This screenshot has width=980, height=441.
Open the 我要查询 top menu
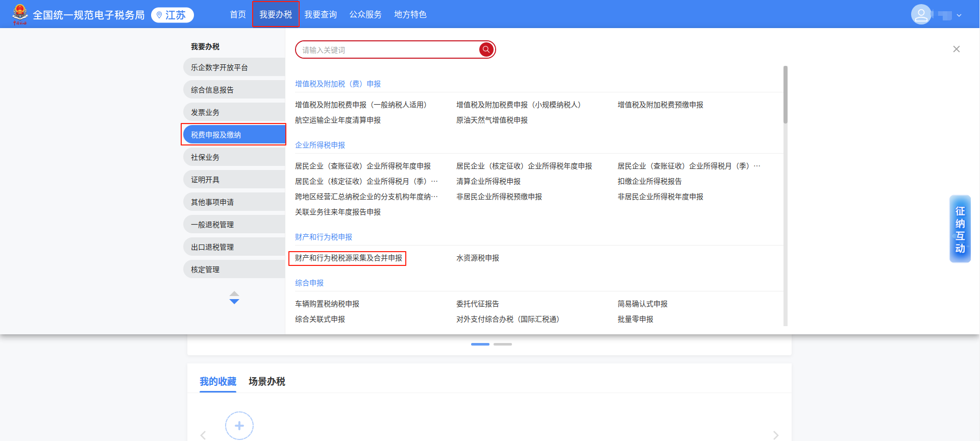321,15
